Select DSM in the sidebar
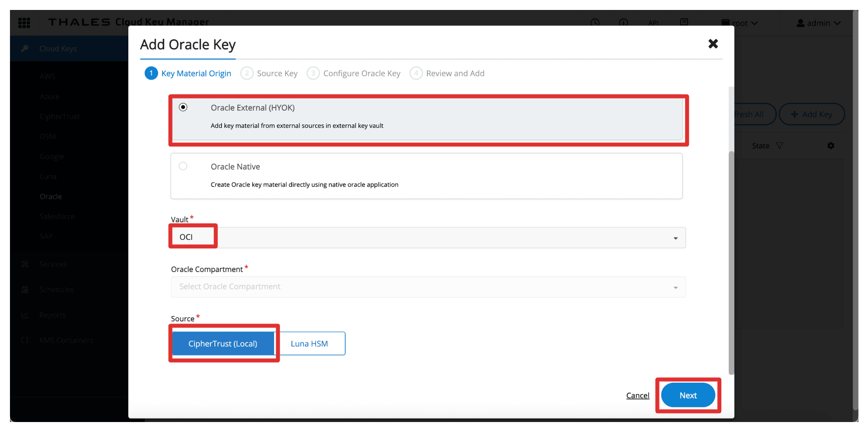Viewport: 868px width, 432px height. pos(48,136)
